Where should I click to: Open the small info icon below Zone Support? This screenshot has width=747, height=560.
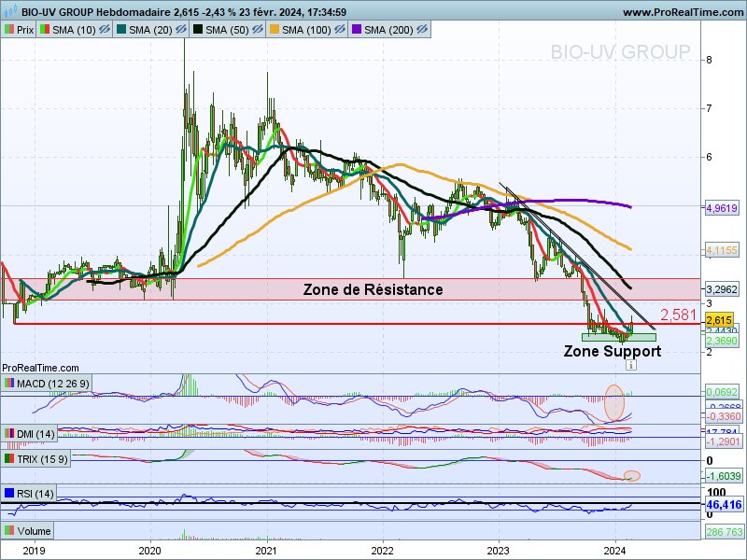pyautogui.click(x=631, y=365)
